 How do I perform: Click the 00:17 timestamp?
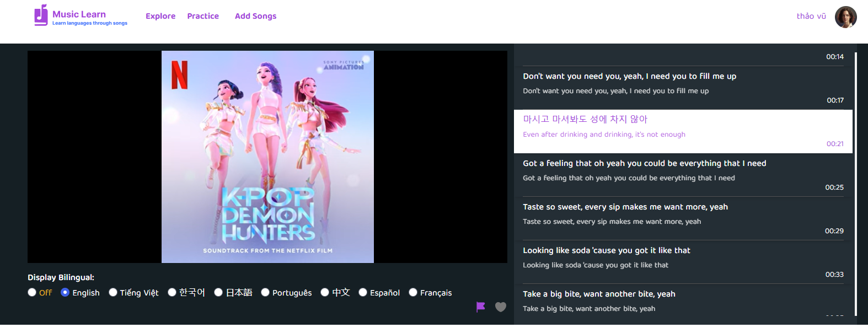coord(835,100)
